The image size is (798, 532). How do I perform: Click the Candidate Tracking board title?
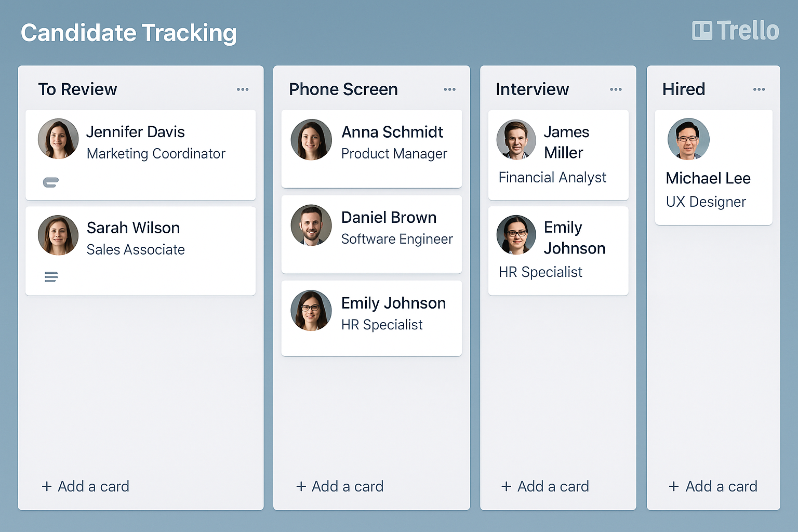[128, 32]
